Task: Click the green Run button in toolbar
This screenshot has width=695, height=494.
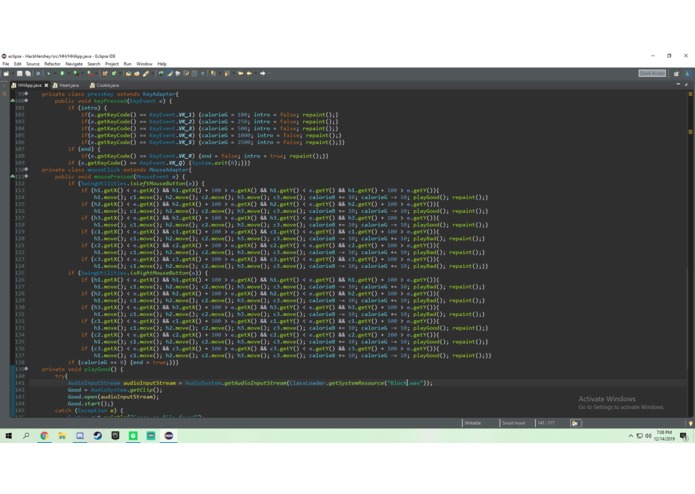Action: coord(62,73)
